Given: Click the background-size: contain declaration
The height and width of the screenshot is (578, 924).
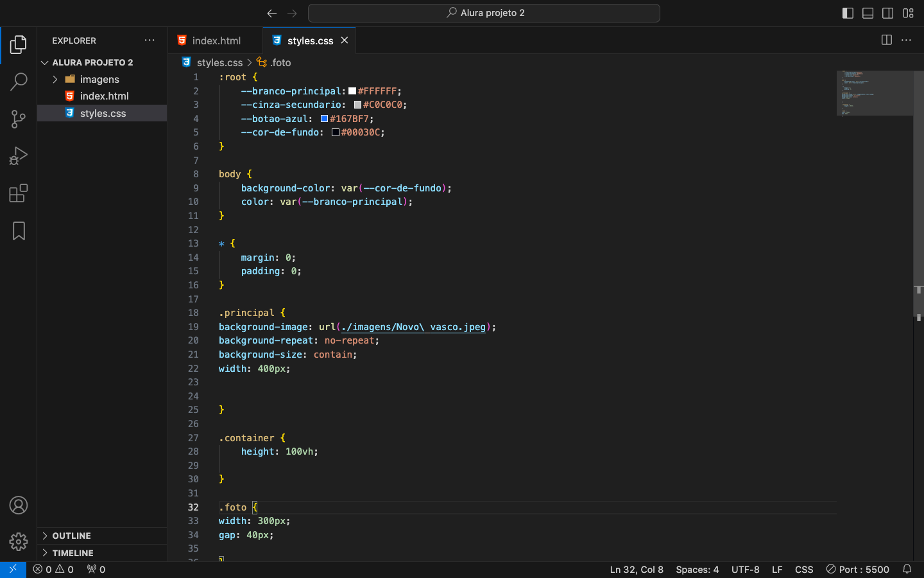Looking at the screenshot, I should click(x=287, y=355).
